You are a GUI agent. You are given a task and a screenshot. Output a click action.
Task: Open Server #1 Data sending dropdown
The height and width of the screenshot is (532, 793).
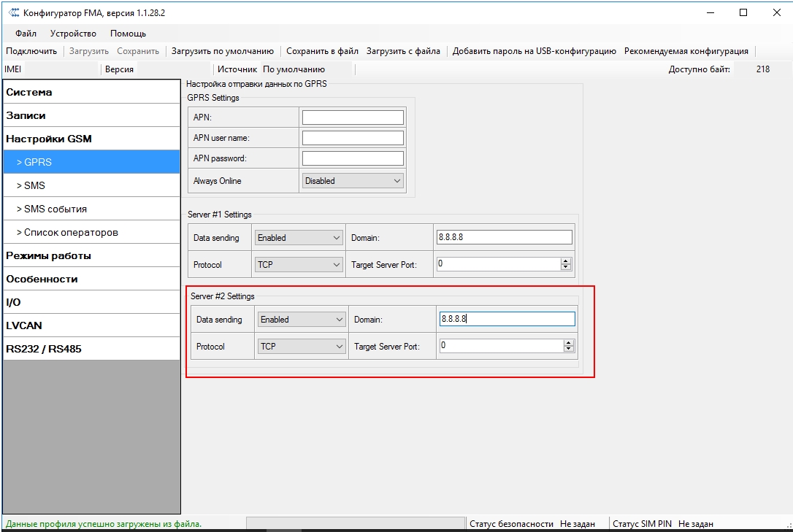[299, 238]
